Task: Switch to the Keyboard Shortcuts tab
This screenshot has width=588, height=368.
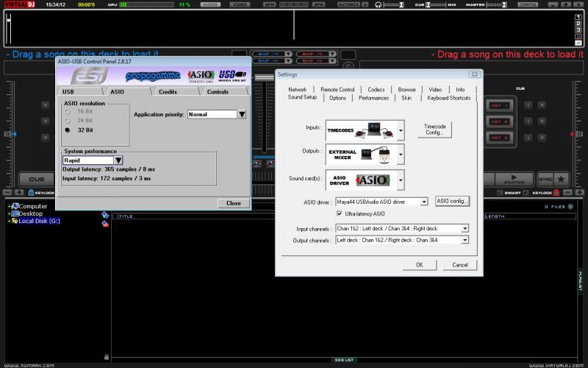Action: pos(448,98)
